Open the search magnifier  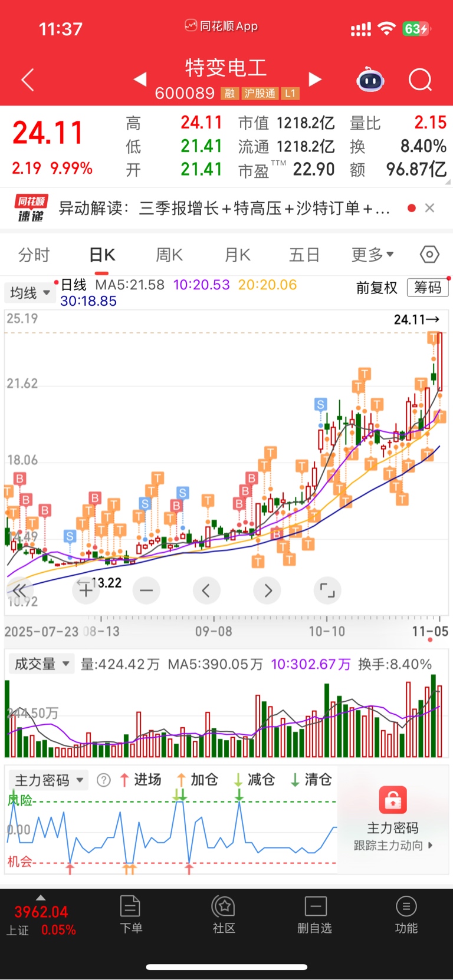pyautogui.click(x=420, y=80)
